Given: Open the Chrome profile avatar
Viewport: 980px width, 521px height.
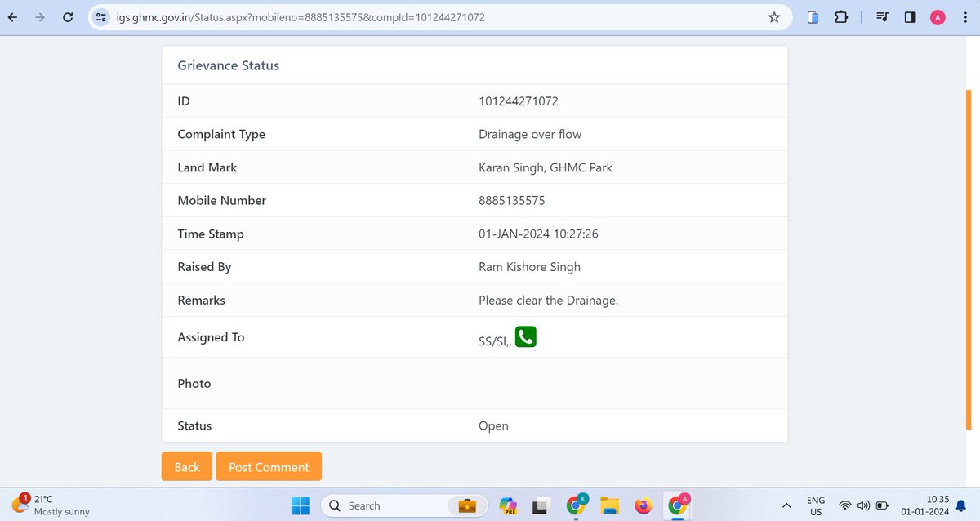Looking at the screenshot, I should [938, 16].
